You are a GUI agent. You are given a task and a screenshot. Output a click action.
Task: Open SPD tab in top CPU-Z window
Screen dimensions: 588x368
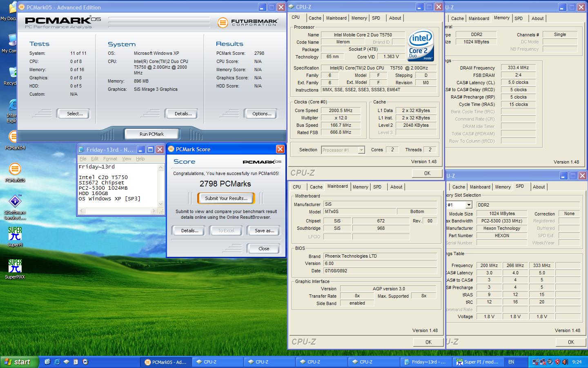click(x=376, y=18)
